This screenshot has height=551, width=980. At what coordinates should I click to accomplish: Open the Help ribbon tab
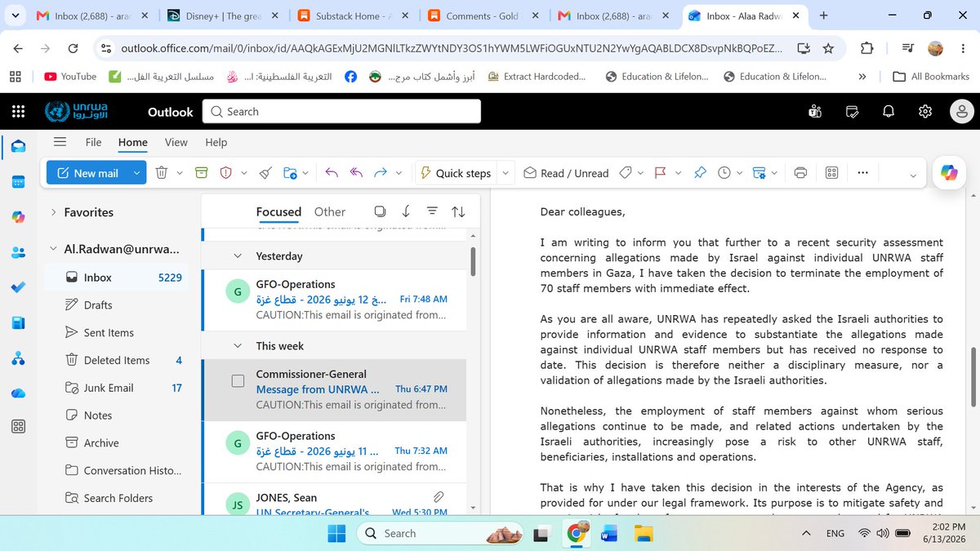click(x=216, y=142)
